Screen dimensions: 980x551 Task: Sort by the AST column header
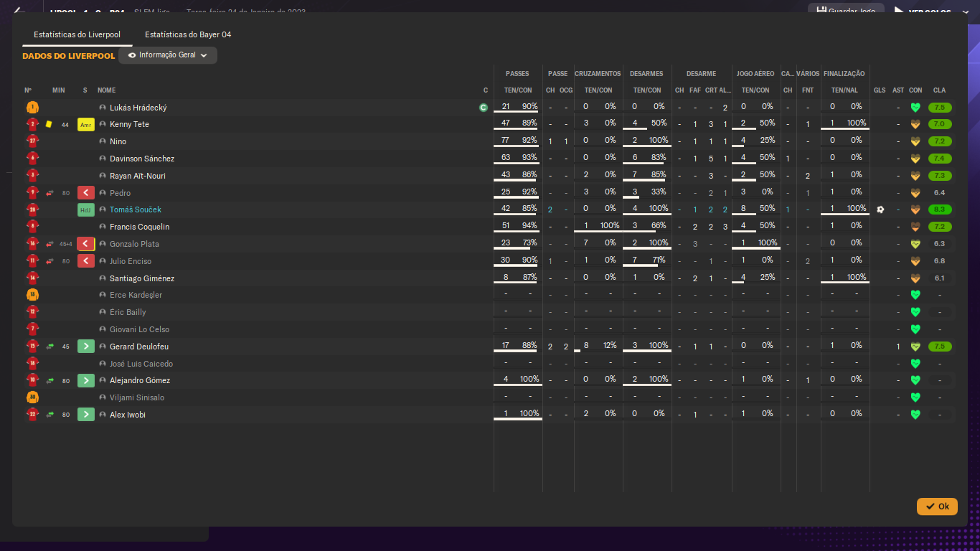pyautogui.click(x=898, y=90)
